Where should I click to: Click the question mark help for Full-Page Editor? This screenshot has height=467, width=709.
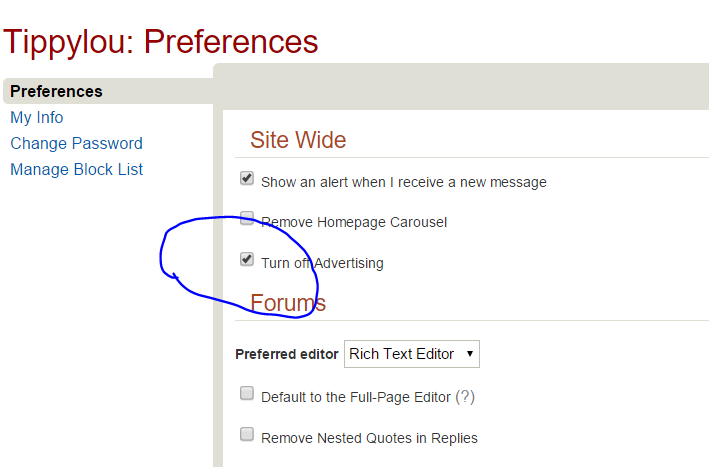pyautogui.click(x=465, y=397)
